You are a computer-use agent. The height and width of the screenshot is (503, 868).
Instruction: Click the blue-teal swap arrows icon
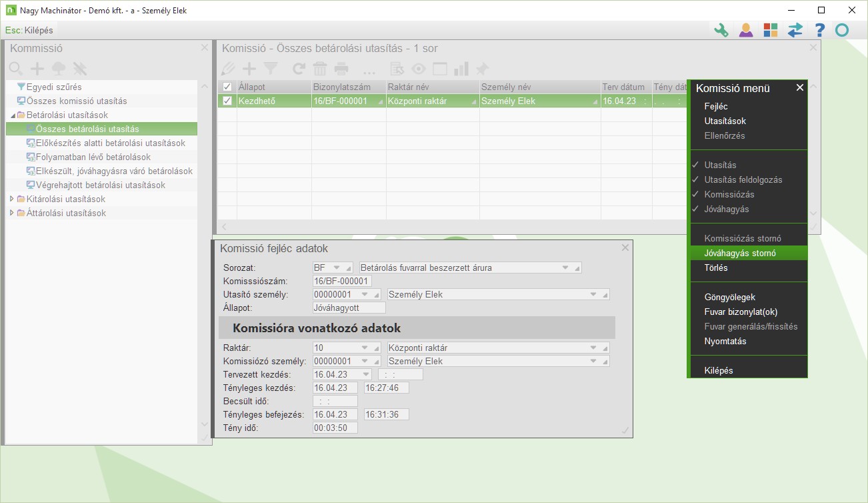pos(795,30)
